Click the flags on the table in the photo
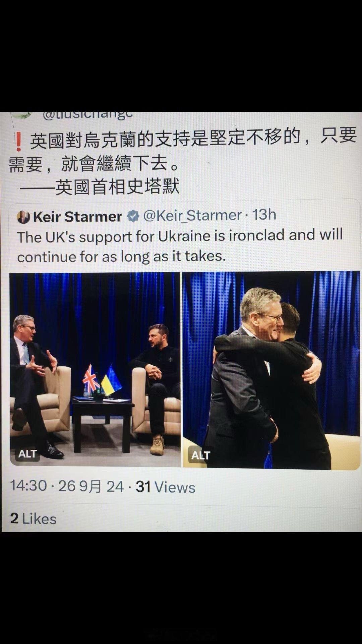 (102, 380)
